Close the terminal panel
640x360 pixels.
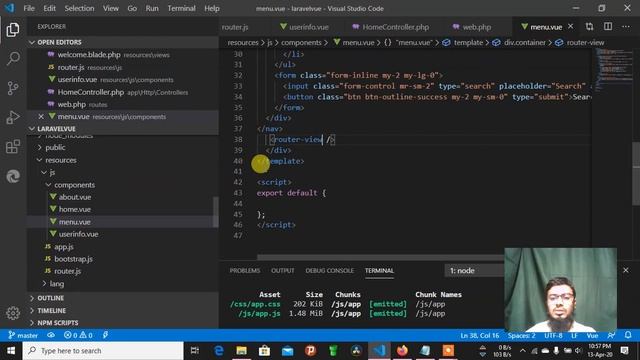[626, 270]
